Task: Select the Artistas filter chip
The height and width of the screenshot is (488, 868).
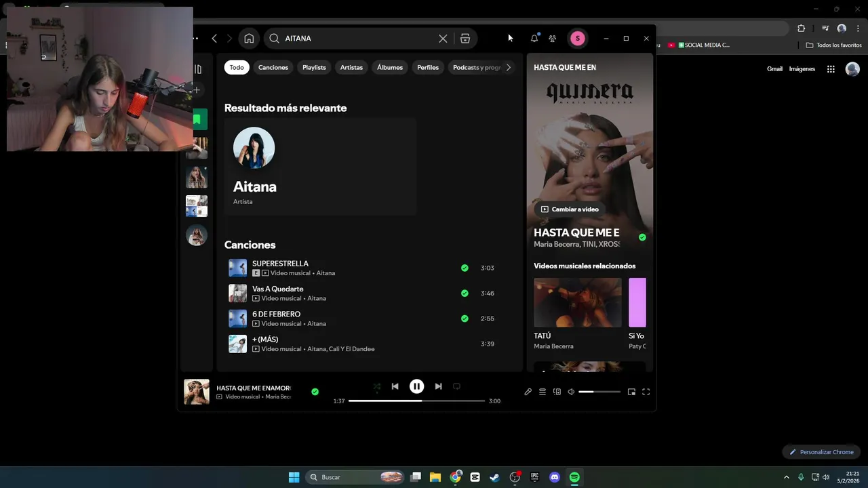Action: click(351, 67)
